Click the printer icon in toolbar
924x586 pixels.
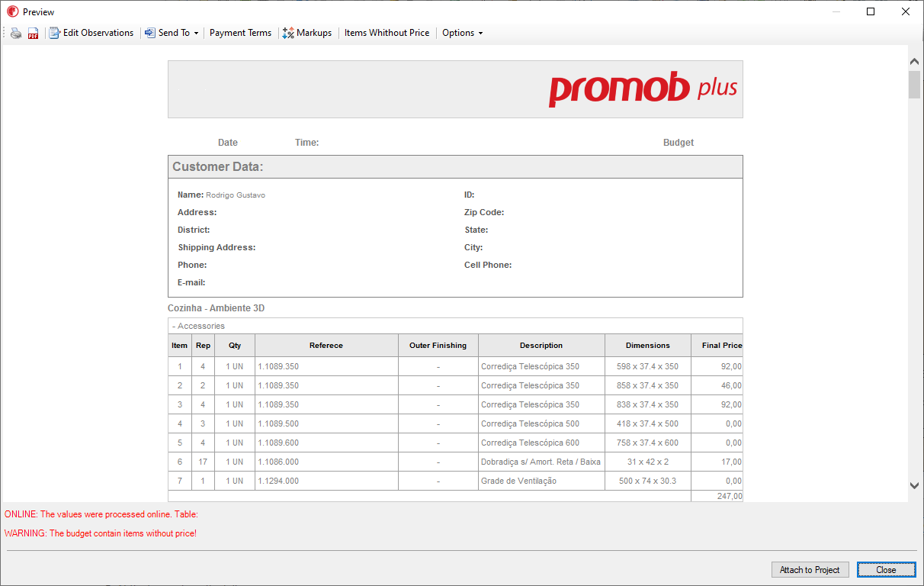16,33
